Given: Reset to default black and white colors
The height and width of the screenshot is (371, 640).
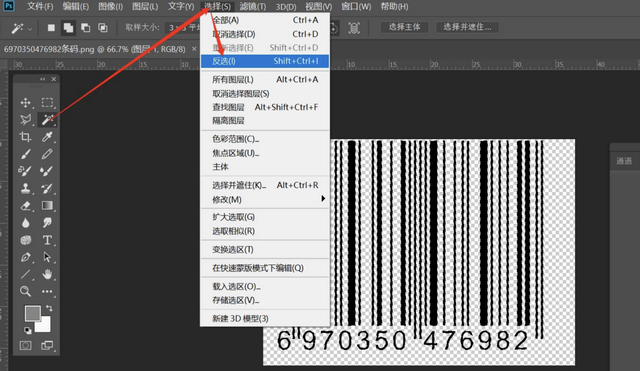Looking at the screenshot, I should click(x=27, y=330).
